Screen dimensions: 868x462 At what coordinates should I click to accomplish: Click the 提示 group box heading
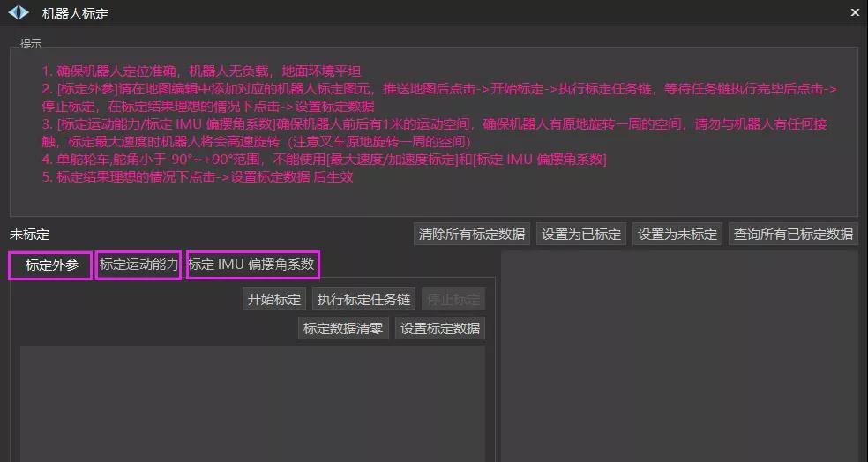point(31,43)
